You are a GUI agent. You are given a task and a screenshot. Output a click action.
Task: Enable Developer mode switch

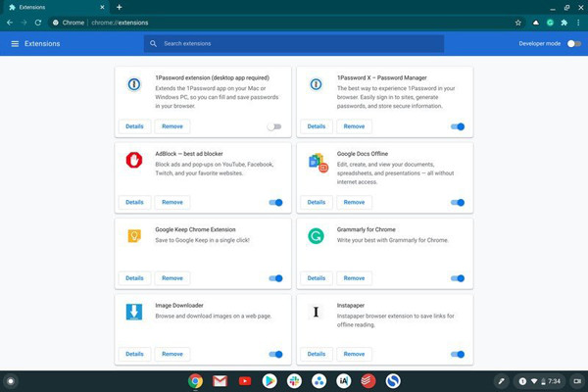click(573, 44)
